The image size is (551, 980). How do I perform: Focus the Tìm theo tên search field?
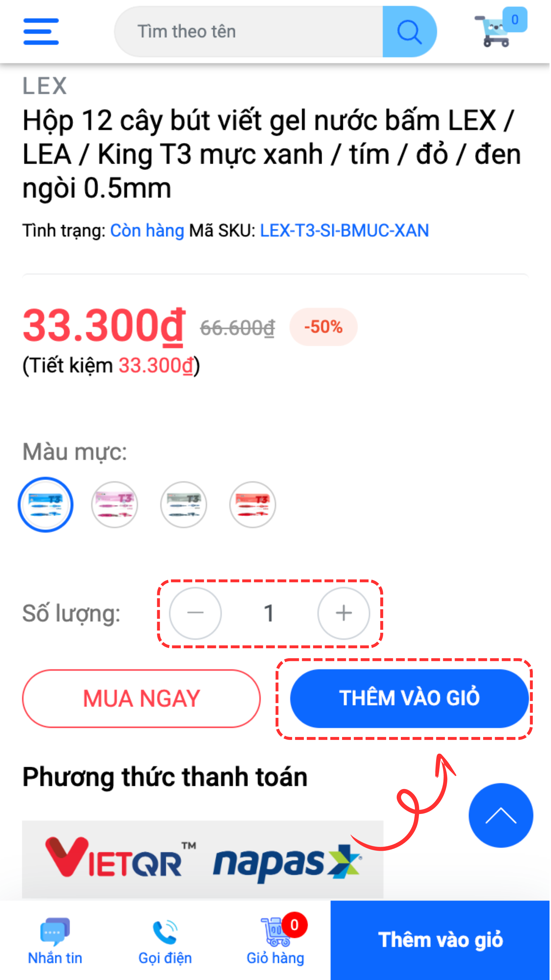point(249,31)
